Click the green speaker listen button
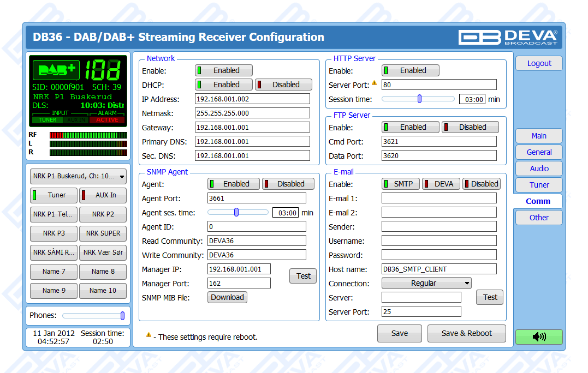588x373 pixels. (x=539, y=337)
